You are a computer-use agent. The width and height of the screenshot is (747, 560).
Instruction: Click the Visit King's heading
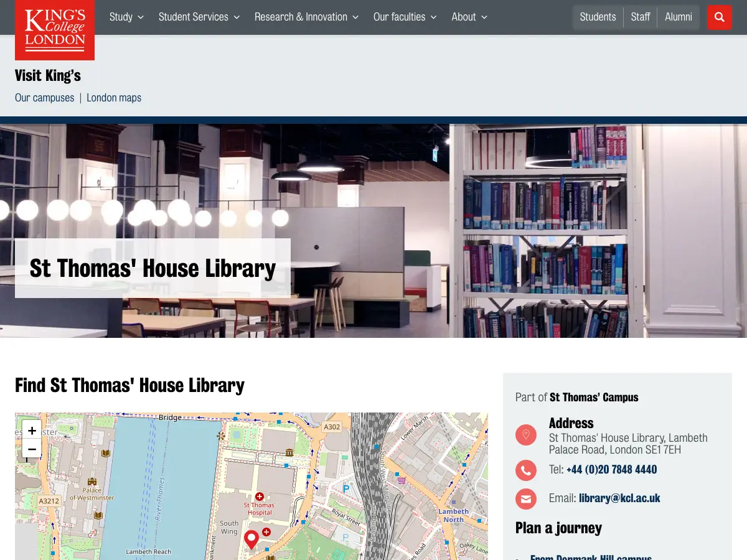click(48, 75)
